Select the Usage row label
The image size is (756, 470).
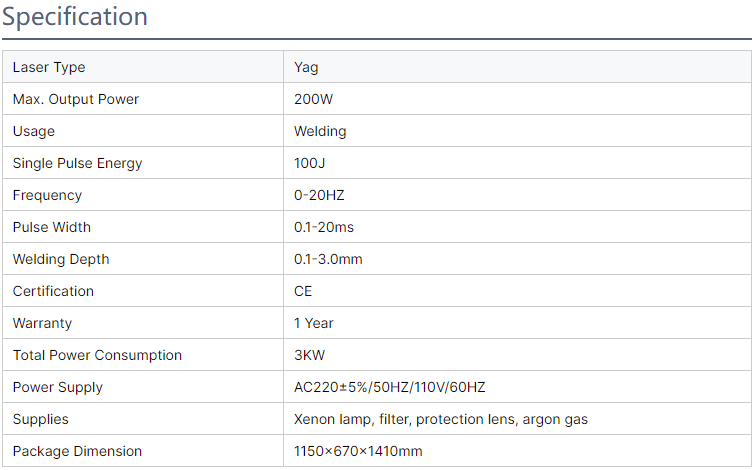[x=34, y=132]
